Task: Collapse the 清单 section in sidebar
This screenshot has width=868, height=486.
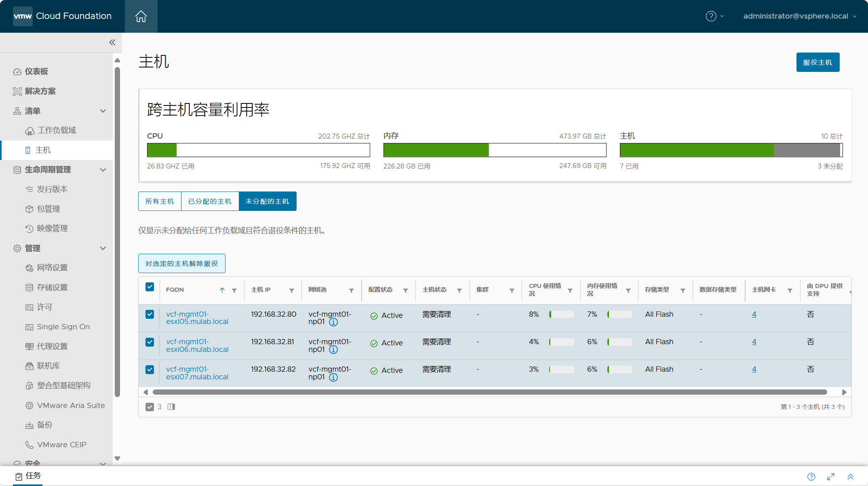Action: coord(103,111)
